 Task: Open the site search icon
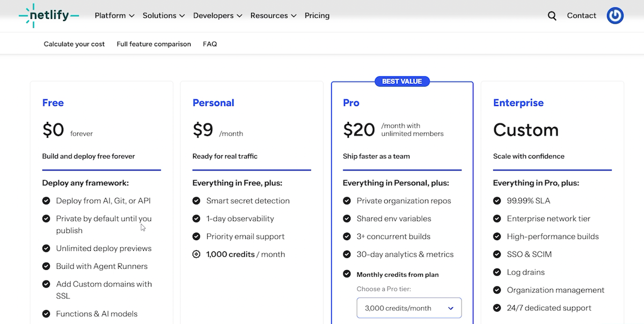[x=552, y=16]
